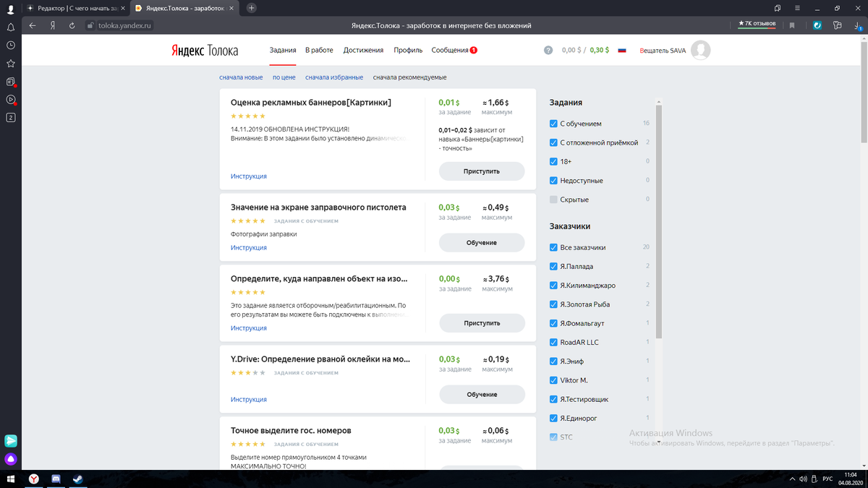Viewport: 868px width, 488px height.
Task: Enable 'Скрытые' tasks checkbox
Action: click(x=553, y=200)
